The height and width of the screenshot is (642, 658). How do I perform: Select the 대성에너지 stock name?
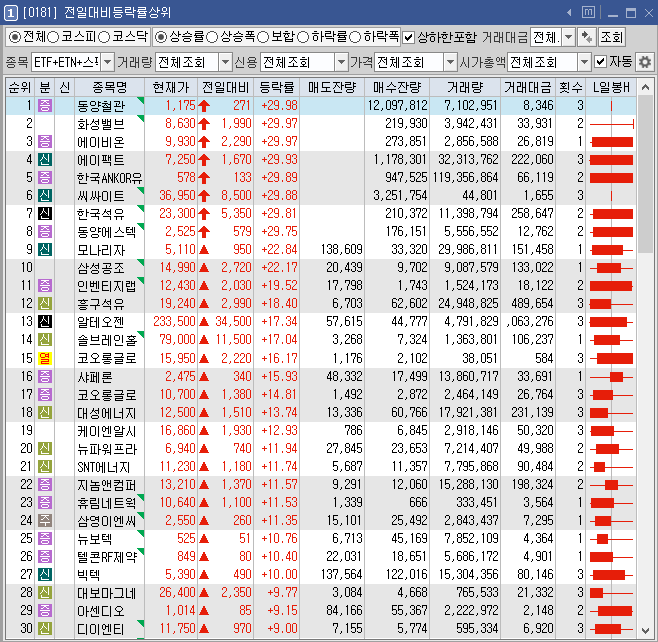(x=107, y=413)
